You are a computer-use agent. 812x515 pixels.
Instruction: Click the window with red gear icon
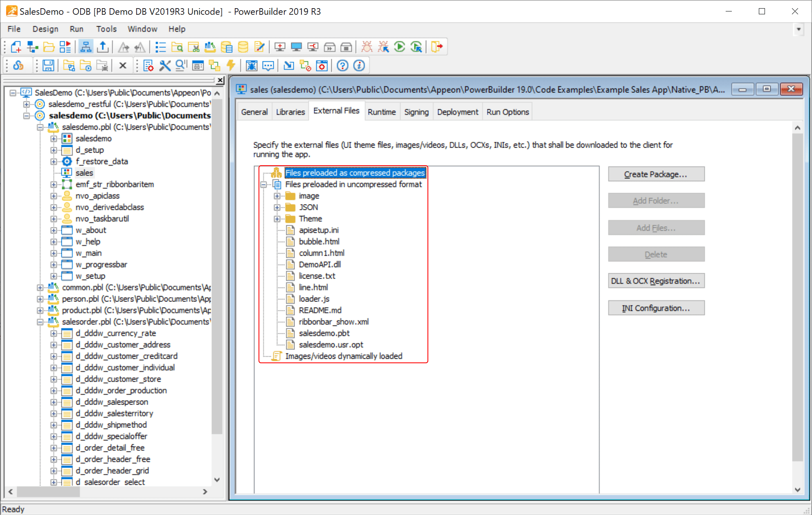(x=322, y=65)
